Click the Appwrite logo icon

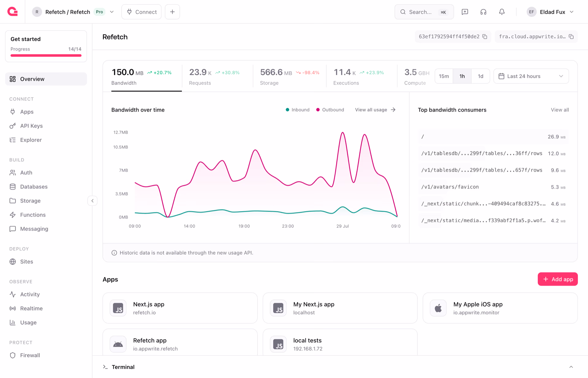point(13,12)
